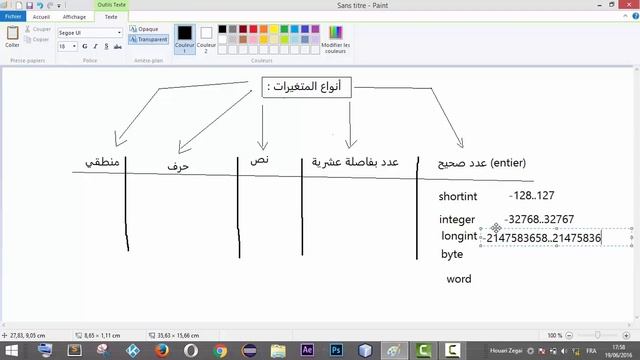Click the '(entier) عدد صحيح' heading
The height and width of the screenshot is (360, 640).
click(482, 163)
